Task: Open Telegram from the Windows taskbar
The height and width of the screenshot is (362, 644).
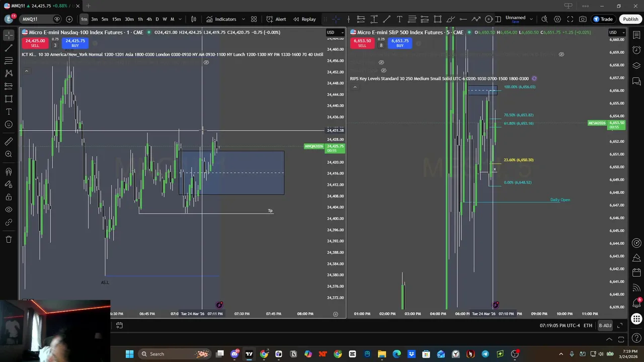Action: point(485,354)
